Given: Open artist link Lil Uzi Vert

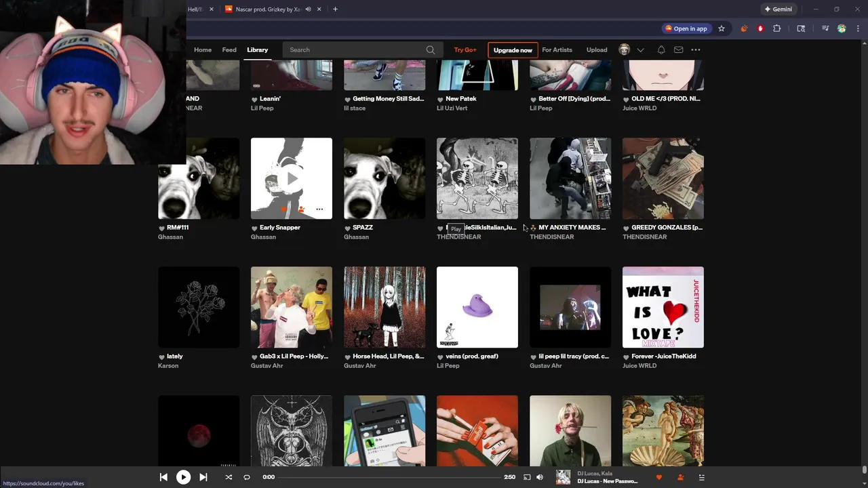Looking at the screenshot, I should (452, 108).
